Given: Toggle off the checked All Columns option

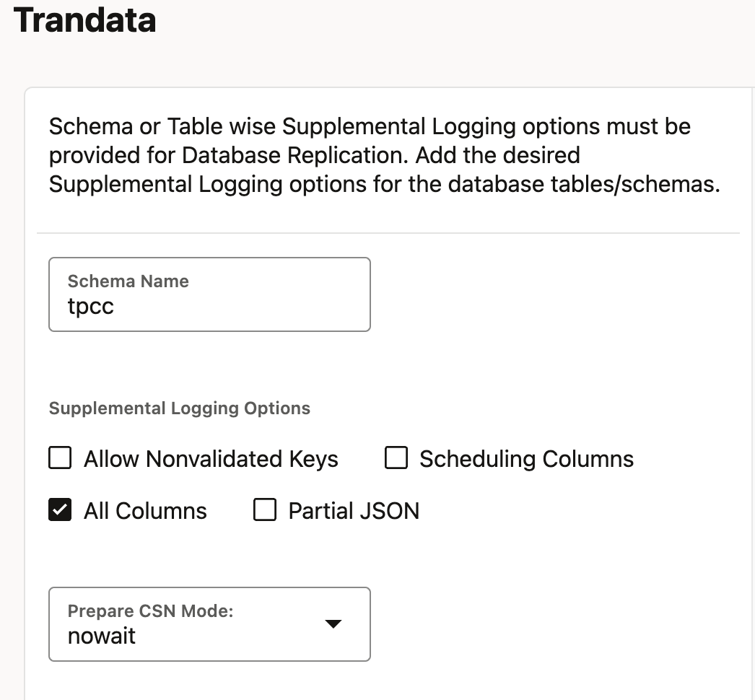Looking at the screenshot, I should click(x=60, y=510).
